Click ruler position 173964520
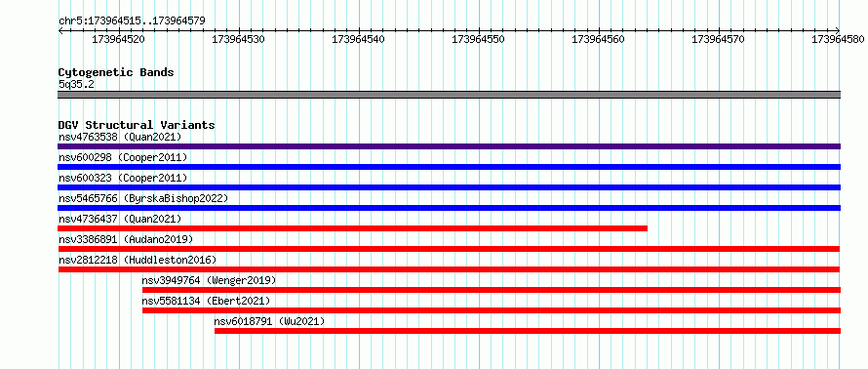Image resolution: width=868 pixels, height=369 pixels. 119,39
